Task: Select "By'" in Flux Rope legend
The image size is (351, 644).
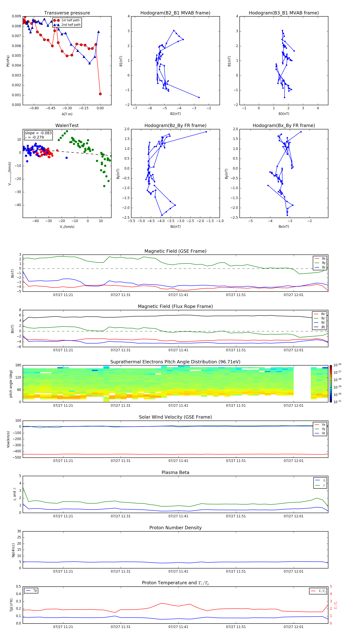Action: [320, 318]
